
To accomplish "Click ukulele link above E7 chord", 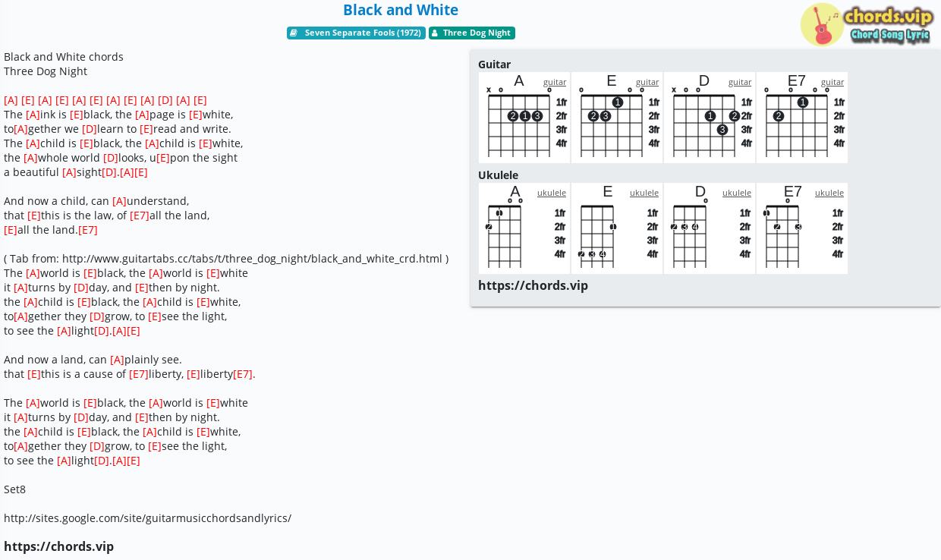I will click(x=829, y=193).
